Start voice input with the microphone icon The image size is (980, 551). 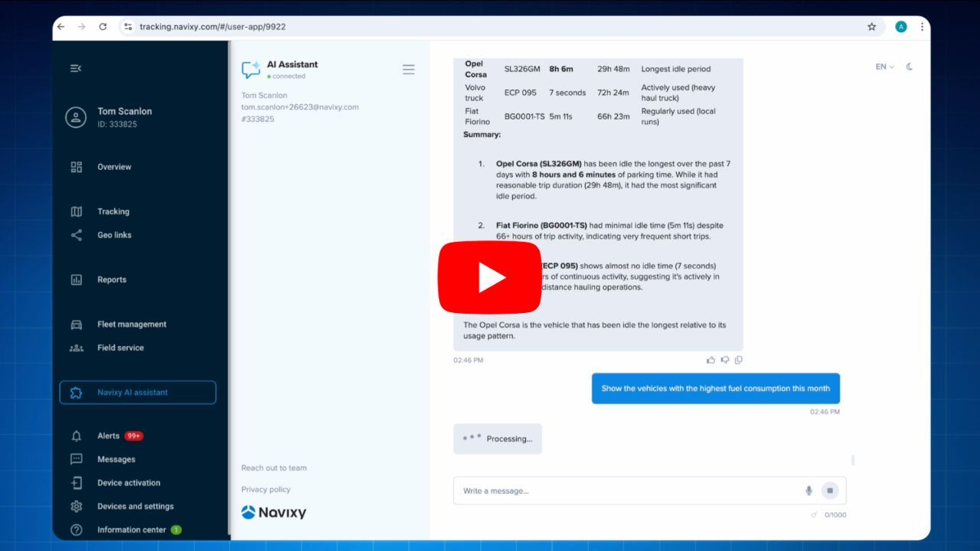808,491
